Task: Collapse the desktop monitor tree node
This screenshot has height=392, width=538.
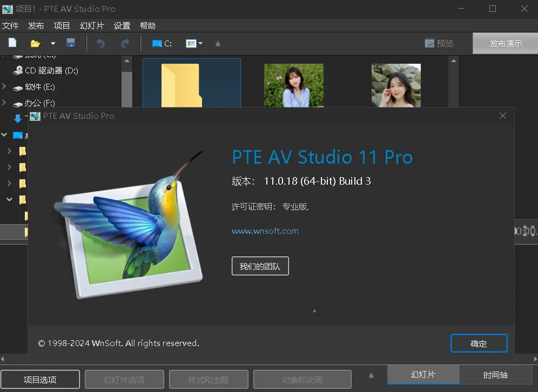Action: 4,135
